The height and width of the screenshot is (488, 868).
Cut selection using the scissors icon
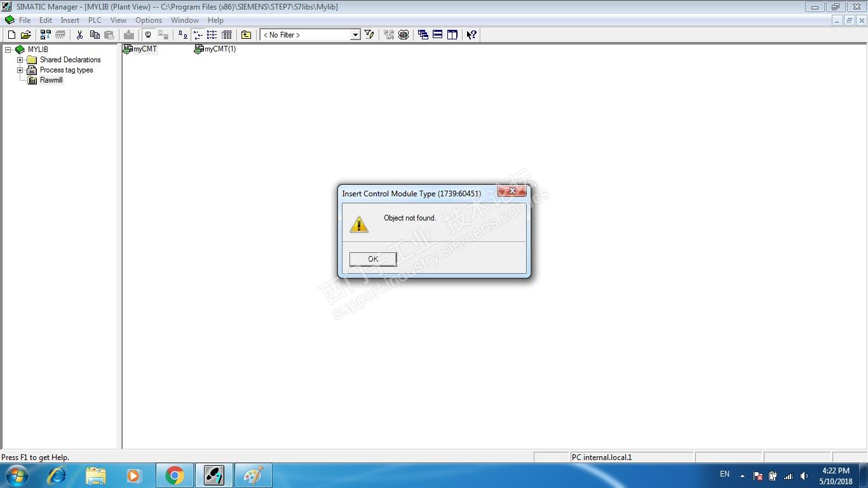(x=80, y=35)
